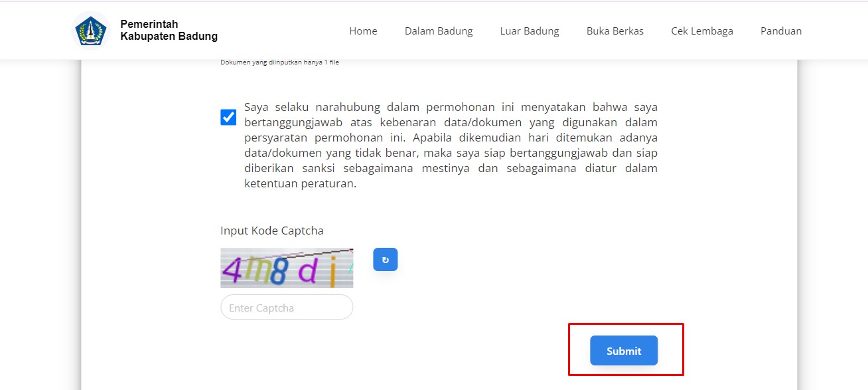Click the Input Kode Captcha label
This screenshot has width=868, height=390.
click(272, 231)
